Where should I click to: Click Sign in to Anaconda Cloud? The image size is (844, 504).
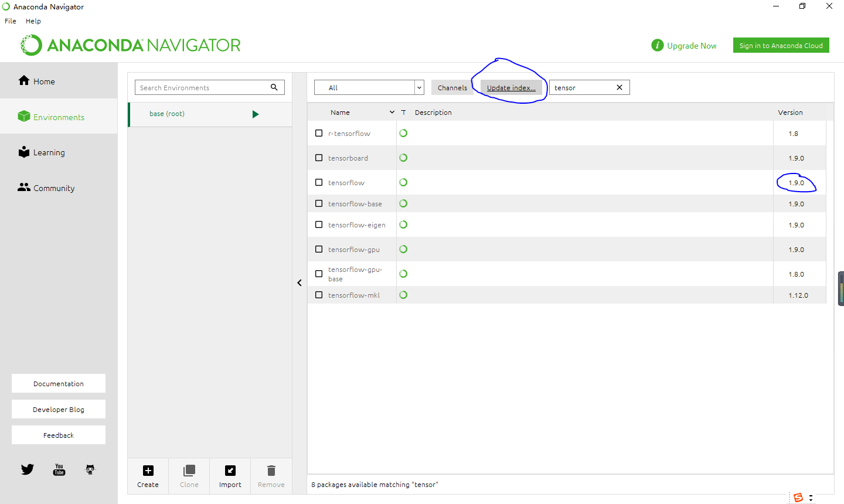tap(781, 45)
